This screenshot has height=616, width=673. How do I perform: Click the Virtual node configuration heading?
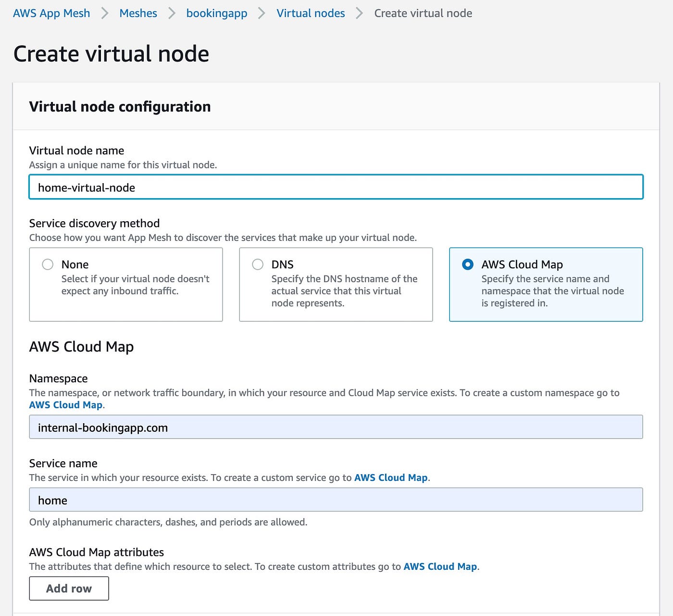[120, 106]
